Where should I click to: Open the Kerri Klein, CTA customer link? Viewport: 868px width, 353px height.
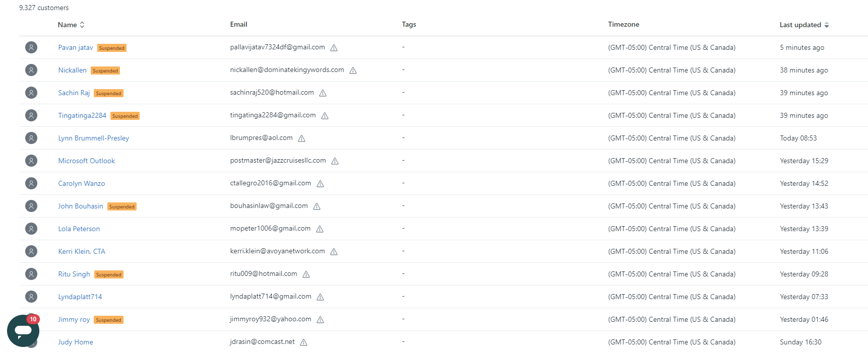coord(81,251)
